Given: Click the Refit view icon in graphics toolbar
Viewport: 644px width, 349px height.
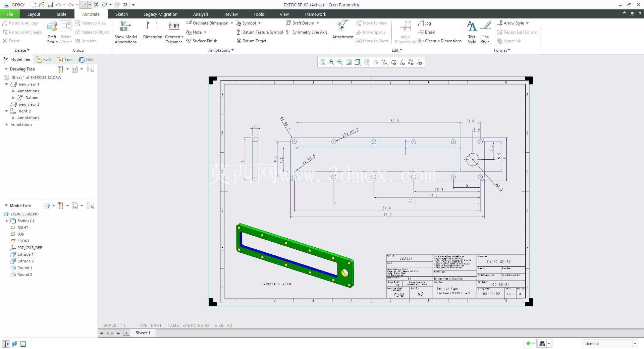Looking at the screenshot, I should tap(322, 62).
